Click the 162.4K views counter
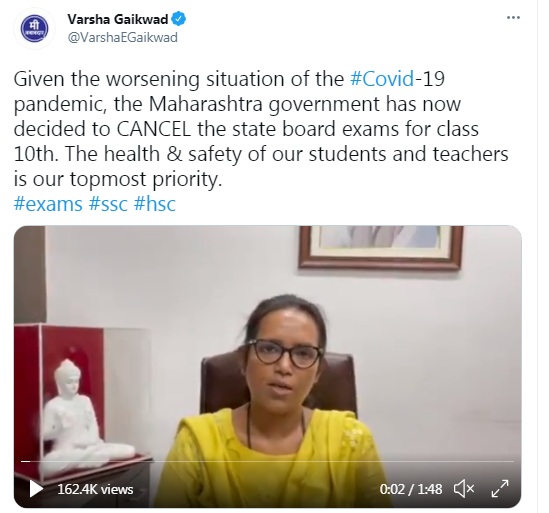The height and width of the screenshot is (513, 549). [95, 489]
